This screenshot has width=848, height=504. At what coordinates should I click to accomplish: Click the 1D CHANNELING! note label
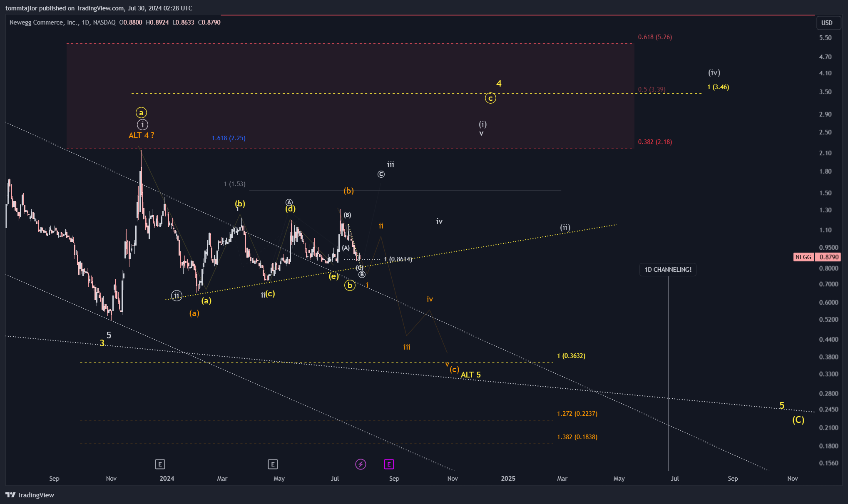[668, 270]
